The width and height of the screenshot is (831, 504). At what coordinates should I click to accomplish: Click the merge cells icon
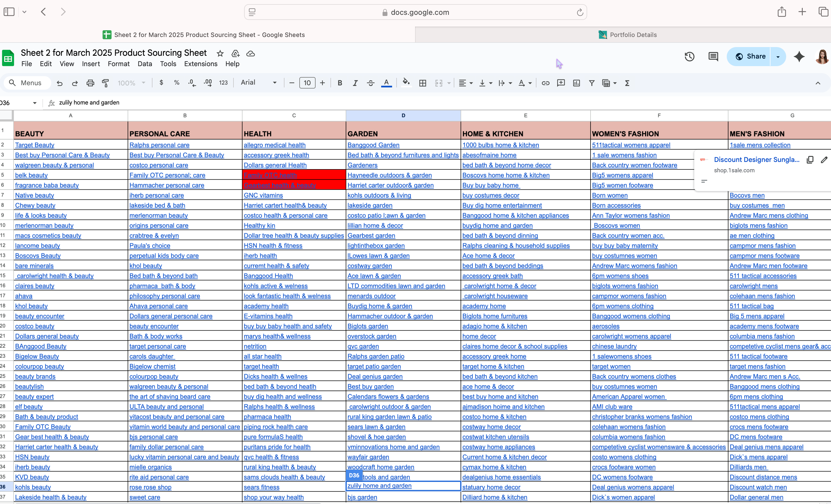[x=438, y=83]
